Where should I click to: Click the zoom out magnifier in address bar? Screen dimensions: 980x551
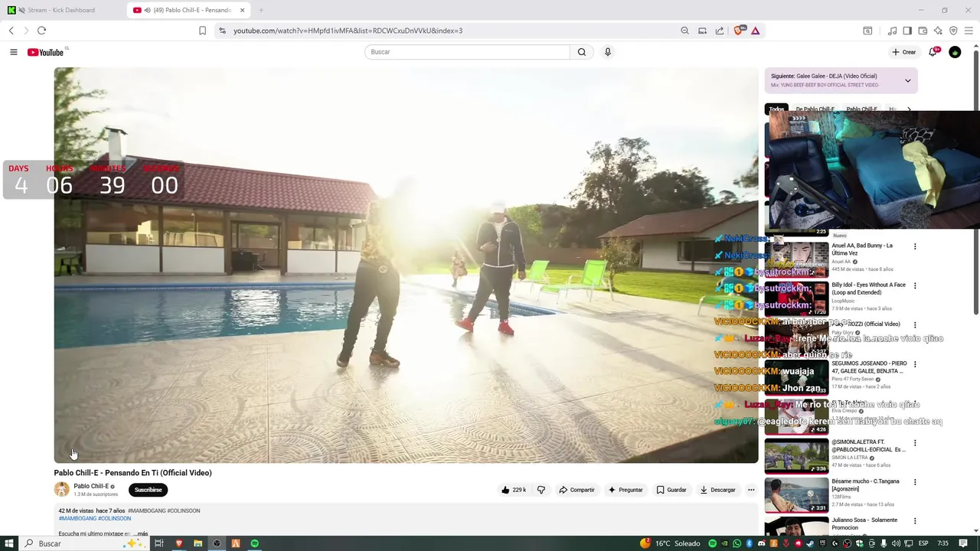pyautogui.click(x=684, y=31)
